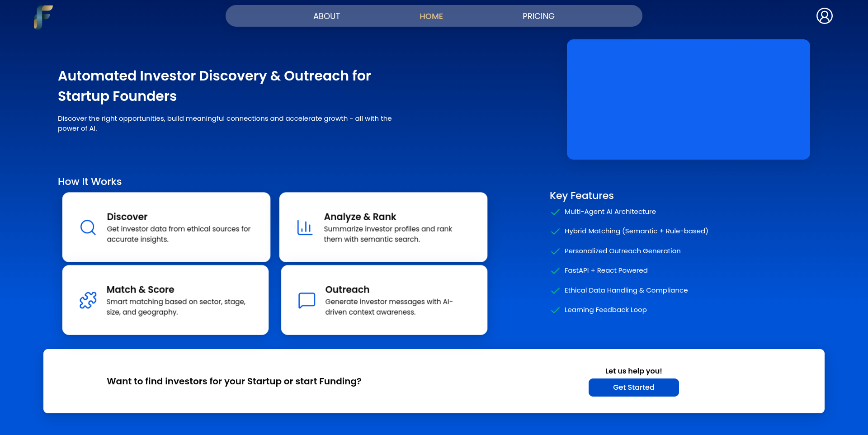This screenshot has width=868, height=435.
Task: Switch to the ABOUT tab
Action: pyautogui.click(x=326, y=16)
